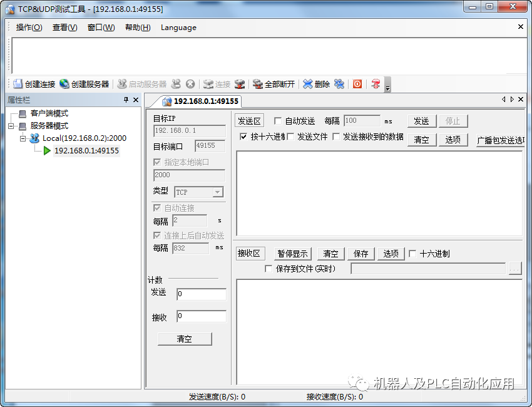Viewport: 532px width, 407px height.
Task: Click the delete-all blue crosses icon
Action: click(x=339, y=84)
